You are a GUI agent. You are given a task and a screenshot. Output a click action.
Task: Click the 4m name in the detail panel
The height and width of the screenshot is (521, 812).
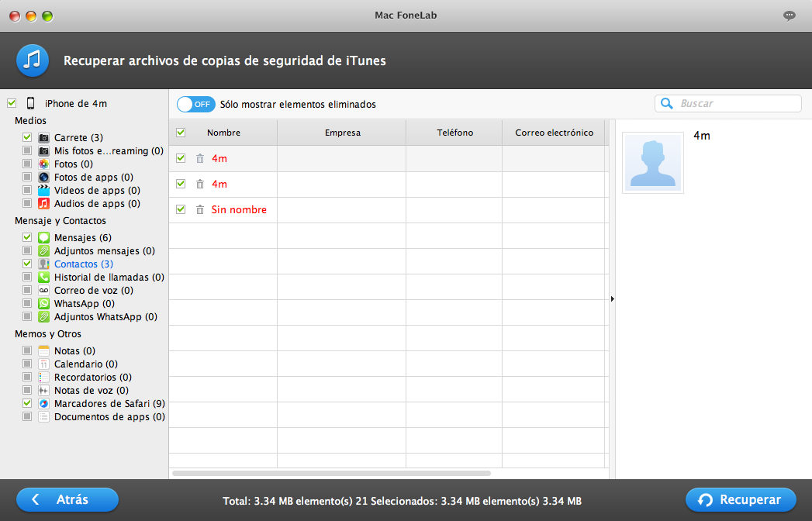[x=702, y=136]
